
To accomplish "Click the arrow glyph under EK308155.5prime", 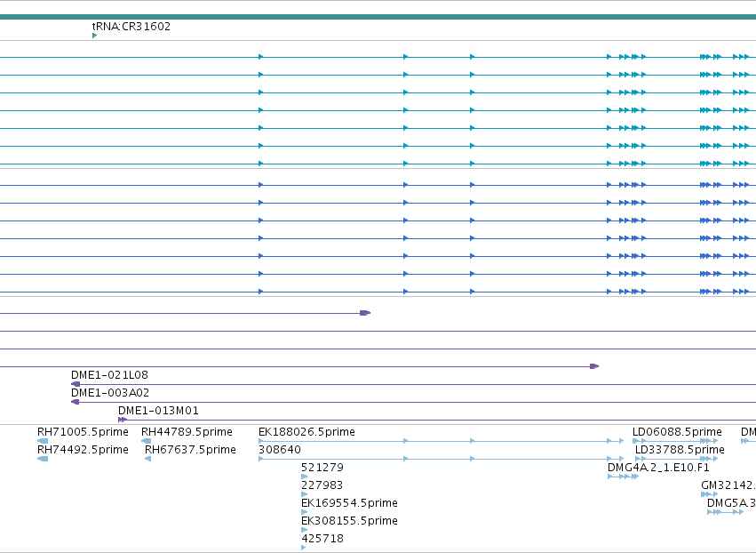I will coord(304,530).
